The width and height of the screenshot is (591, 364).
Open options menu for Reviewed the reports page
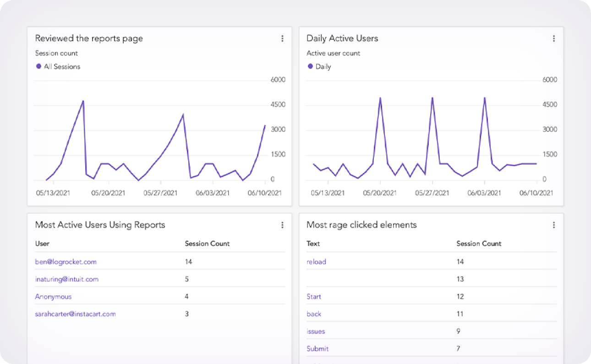(x=282, y=38)
